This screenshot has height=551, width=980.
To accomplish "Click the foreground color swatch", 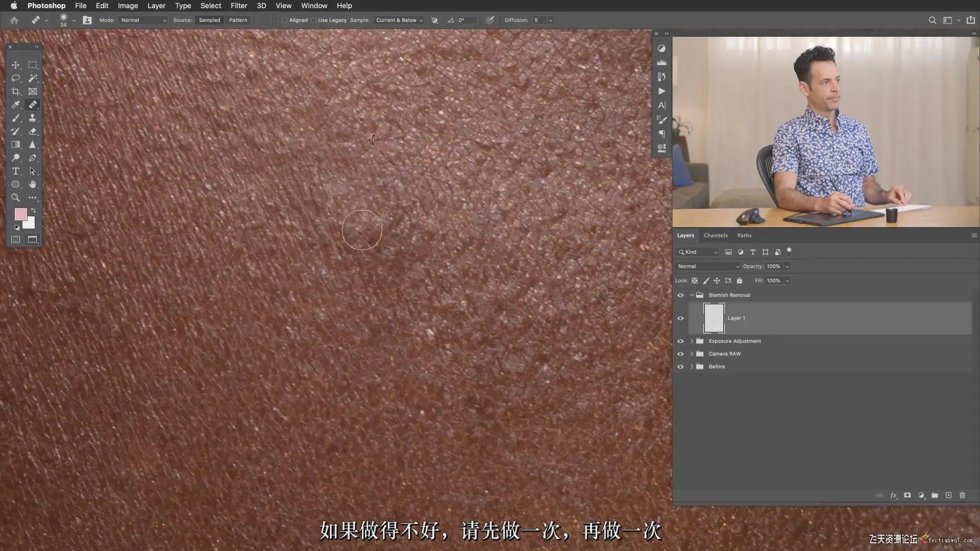I will pyautogui.click(x=20, y=214).
